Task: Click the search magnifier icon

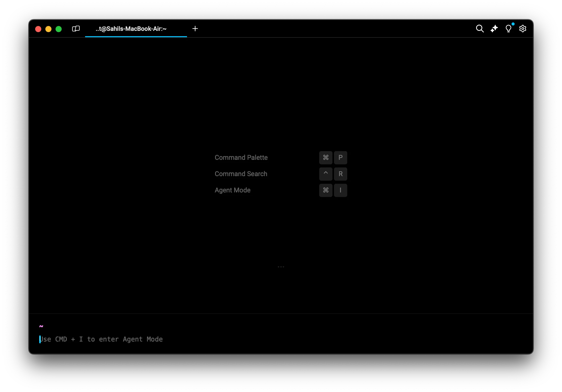Action: [480, 29]
